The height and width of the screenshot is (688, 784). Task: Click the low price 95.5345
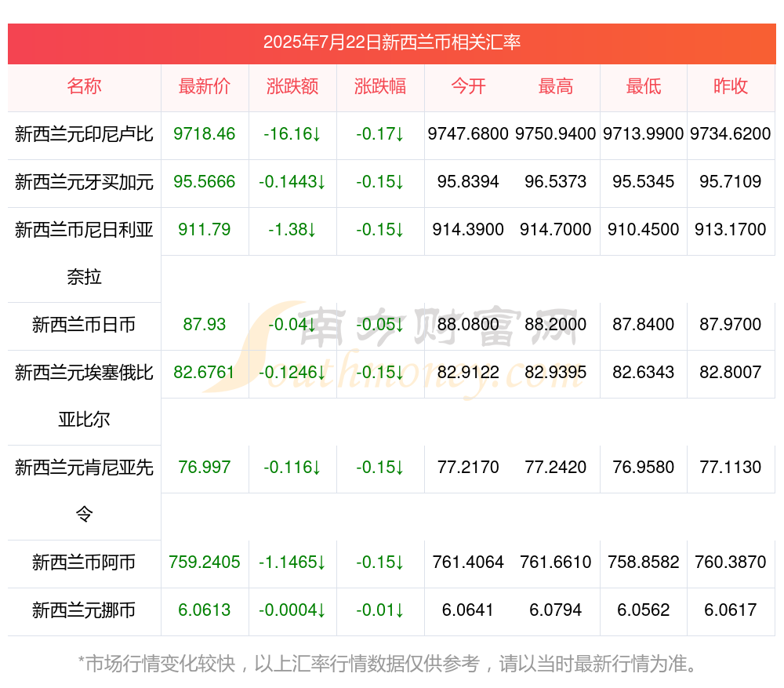click(644, 182)
